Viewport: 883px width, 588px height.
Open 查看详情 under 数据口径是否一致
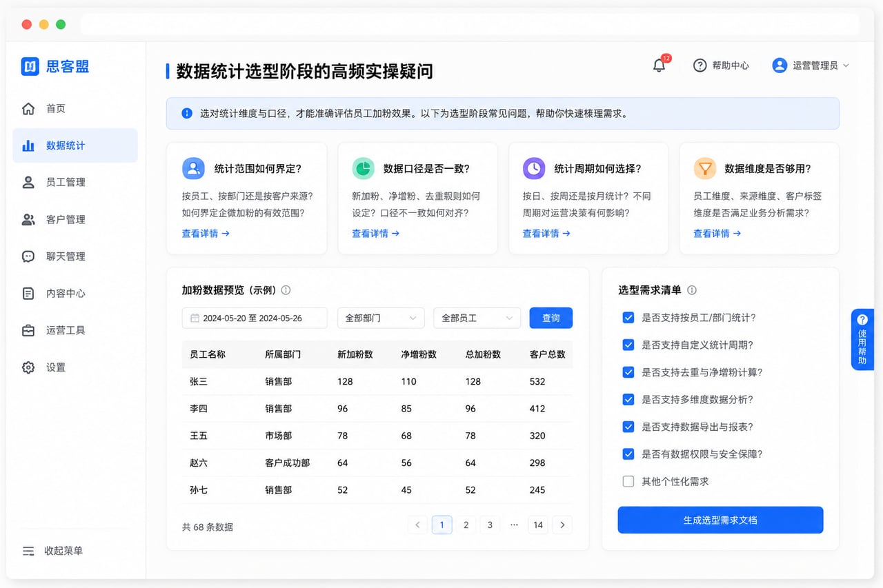tap(375, 234)
